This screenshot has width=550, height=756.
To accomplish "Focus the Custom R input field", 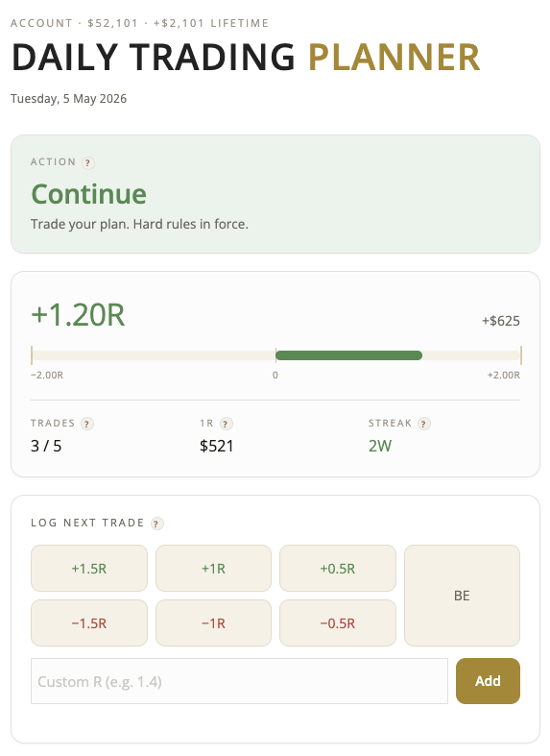I will [239, 681].
